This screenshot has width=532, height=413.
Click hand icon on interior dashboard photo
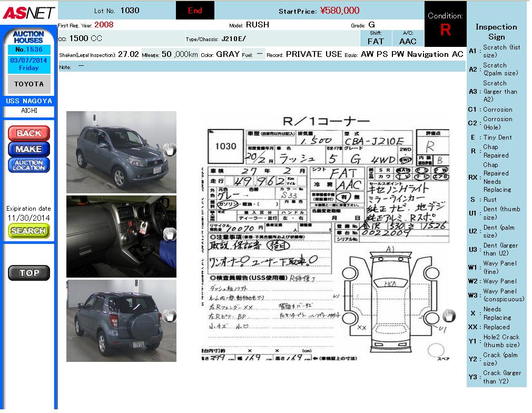pyautogui.click(x=169, y=234)
